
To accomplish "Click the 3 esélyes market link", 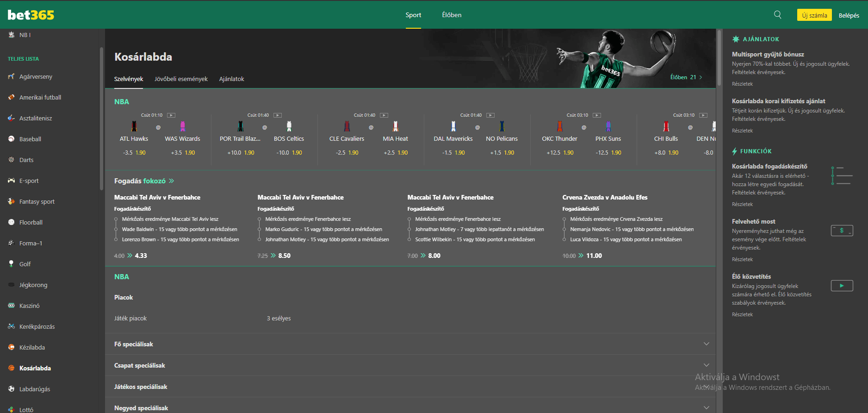I will pos(279,319).
